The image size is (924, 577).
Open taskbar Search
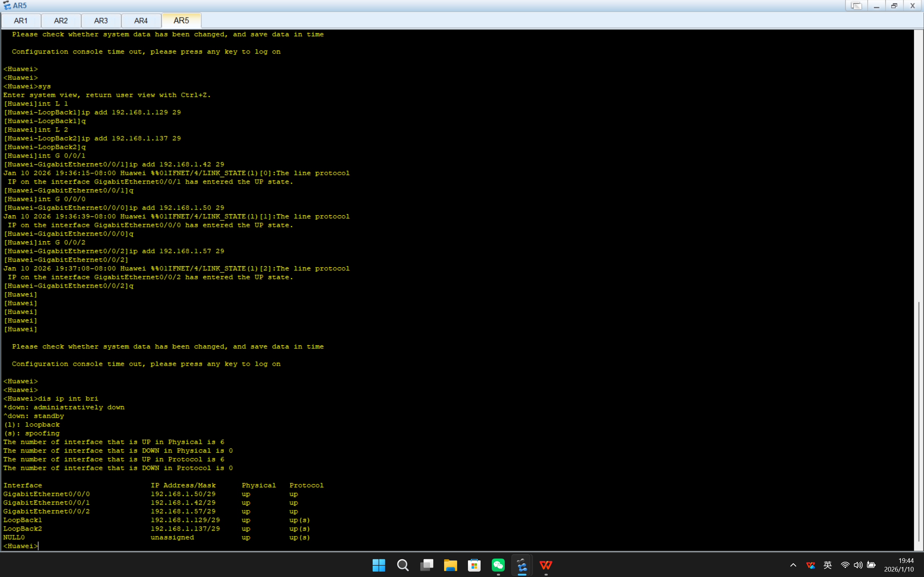[x=403, y=565]
